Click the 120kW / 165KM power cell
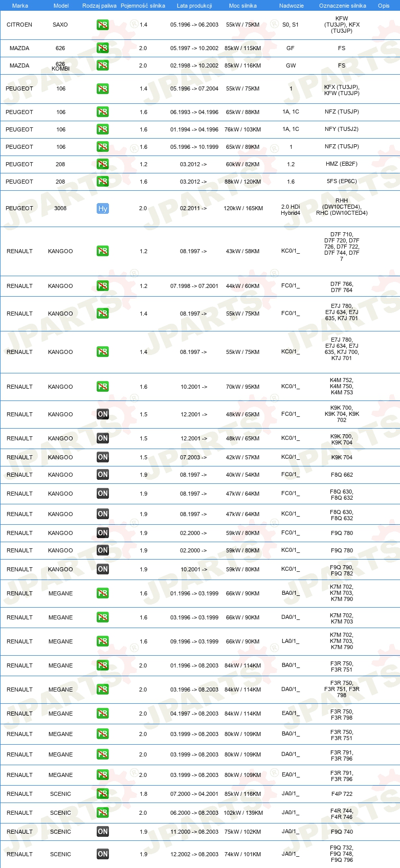This screenshot has height=868, width=400. (243, 208)
